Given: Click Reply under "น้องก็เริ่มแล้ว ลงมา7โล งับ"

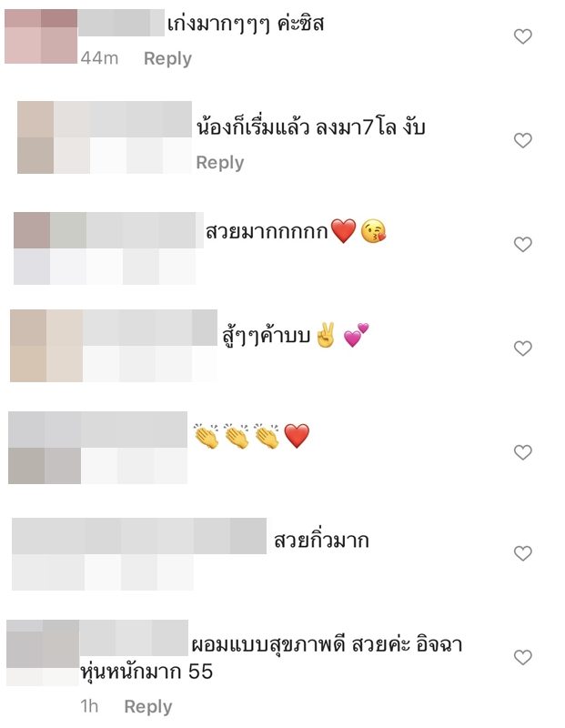Looking at the screenshot, I should pyautogui.click(x=220, y=163).
